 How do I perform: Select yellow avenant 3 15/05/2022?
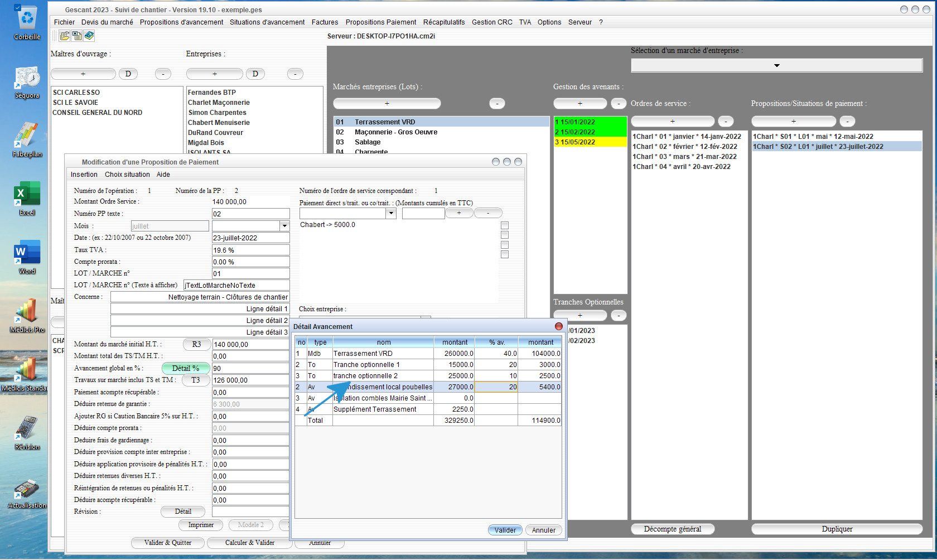[x=591, y=142]
